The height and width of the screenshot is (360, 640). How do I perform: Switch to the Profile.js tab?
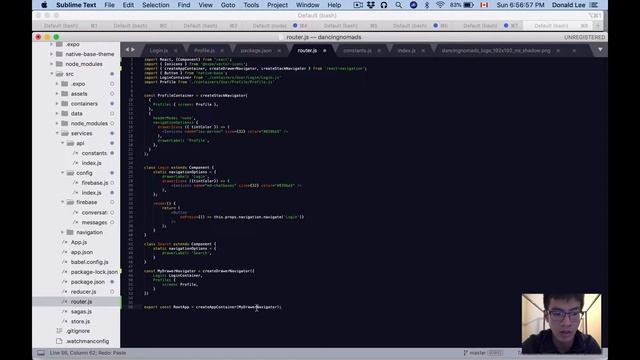204,51
